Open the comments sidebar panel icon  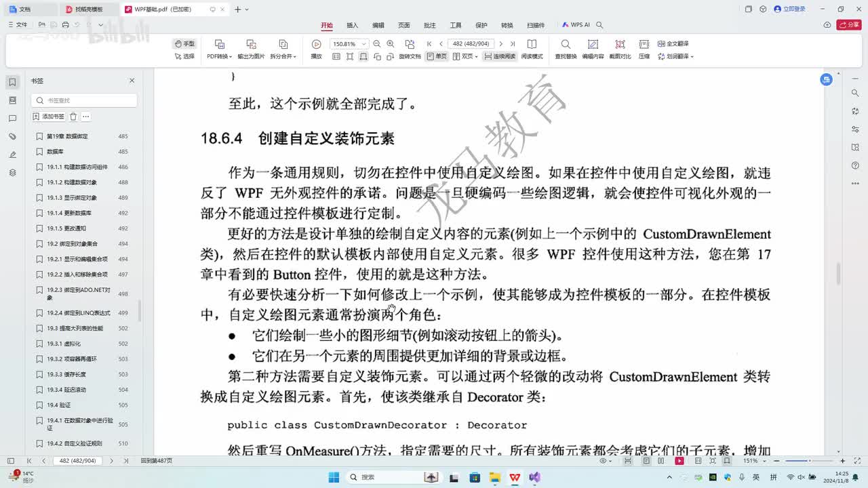click(x=12, y=119)
